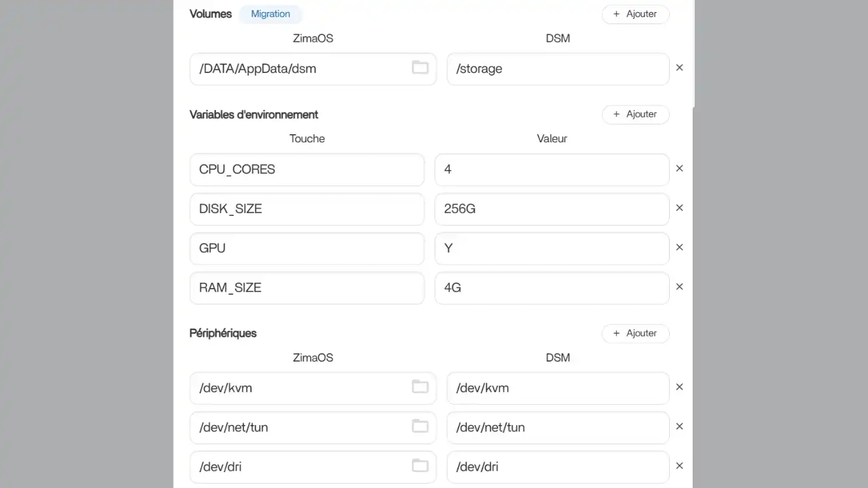Viewport: 868px width, 488px height.
Task: Add a new device under Périphériques
Action: tap(635, 333)
